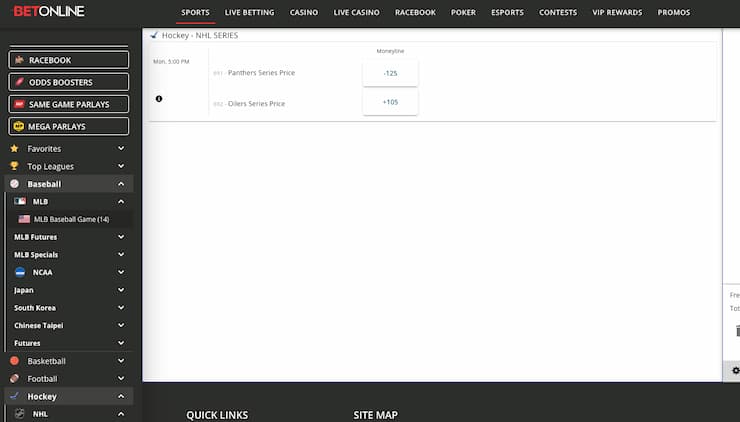
Task: Go to the Poker tab
Action: [463, 12]
